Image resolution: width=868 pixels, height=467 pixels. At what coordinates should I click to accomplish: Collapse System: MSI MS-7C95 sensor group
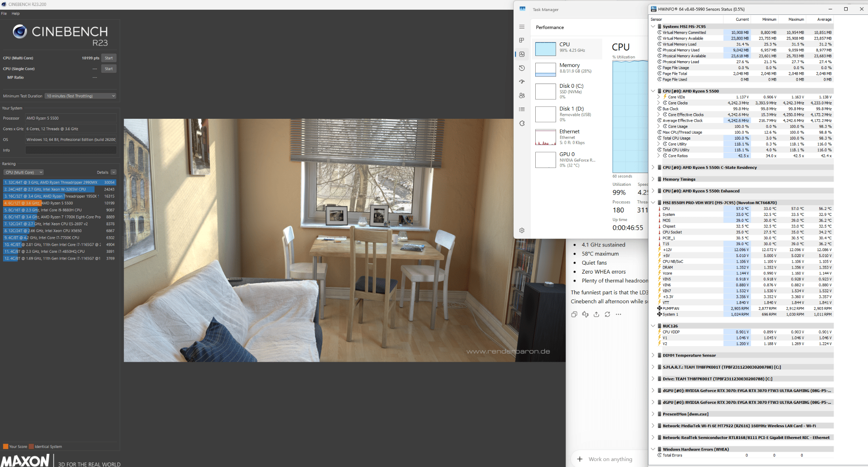[653, 26]
